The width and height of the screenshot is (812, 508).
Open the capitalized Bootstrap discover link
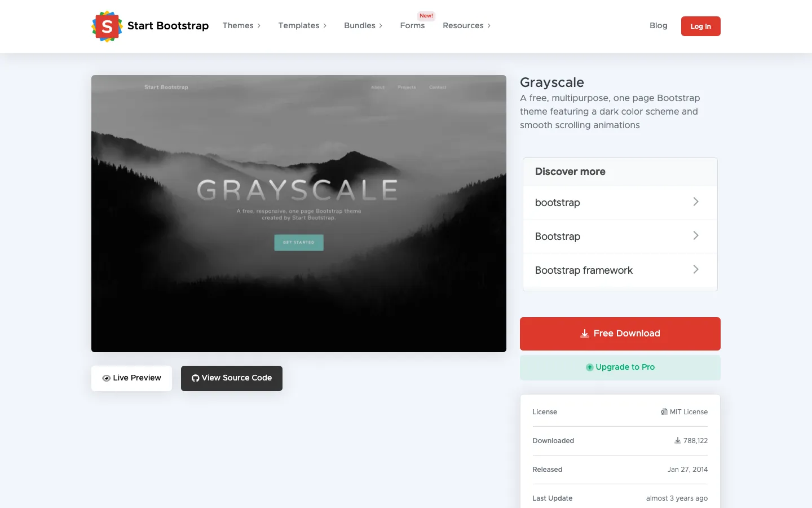[620, 237]
